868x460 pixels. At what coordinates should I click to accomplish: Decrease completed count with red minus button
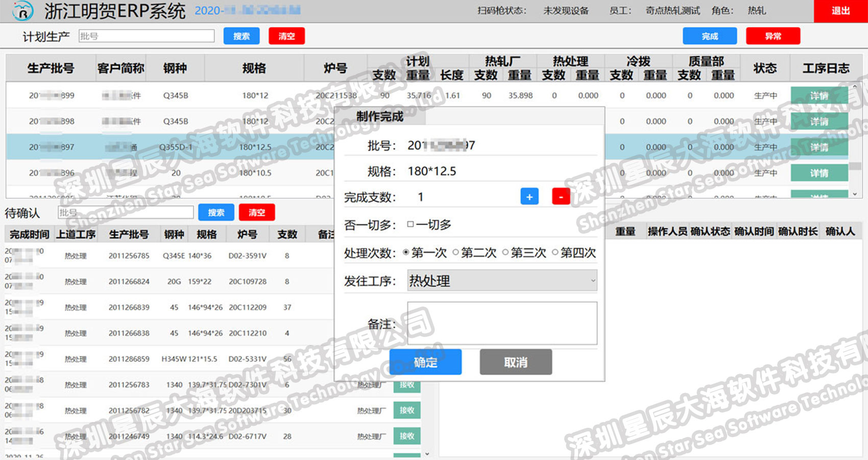(561, 197)
